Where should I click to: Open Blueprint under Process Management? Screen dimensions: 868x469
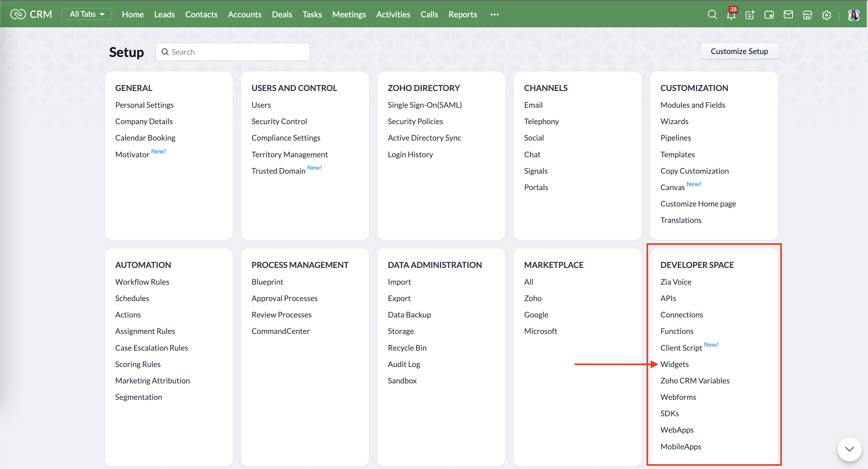click(x=267, y=282)
